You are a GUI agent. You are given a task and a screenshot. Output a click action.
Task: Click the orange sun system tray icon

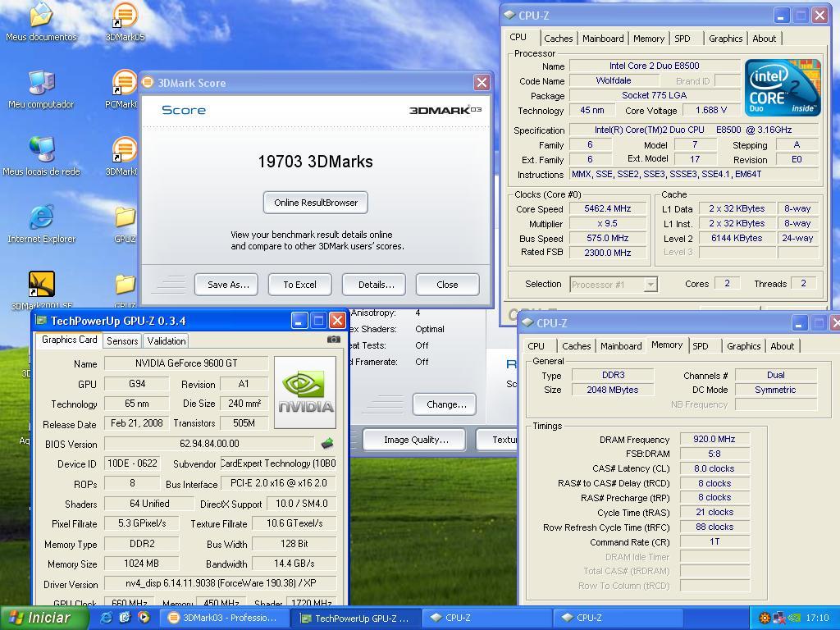click(765, 619)
